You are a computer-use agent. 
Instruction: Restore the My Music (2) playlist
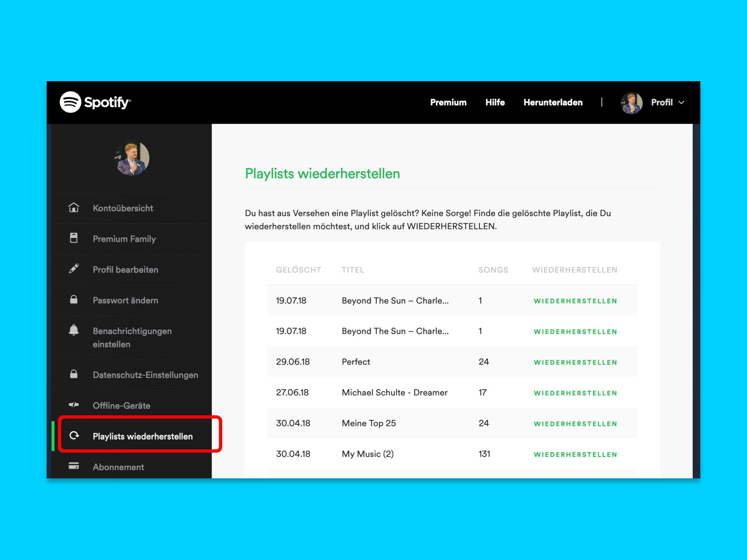[575, 455]
